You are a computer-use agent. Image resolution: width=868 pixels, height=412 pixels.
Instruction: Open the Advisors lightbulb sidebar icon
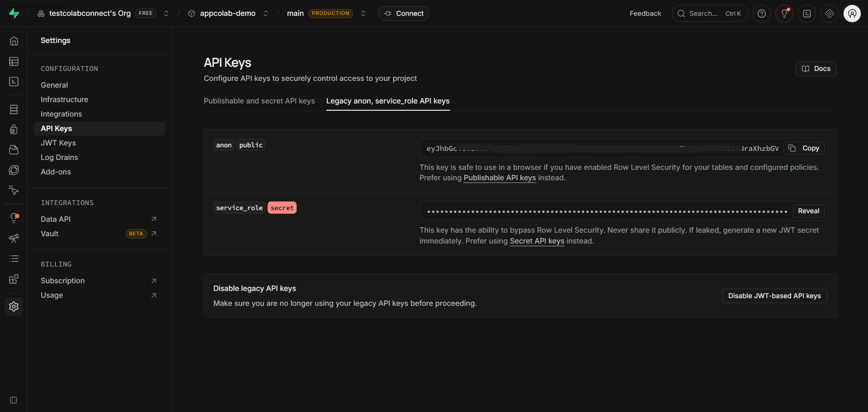click(x=14, y=218)
